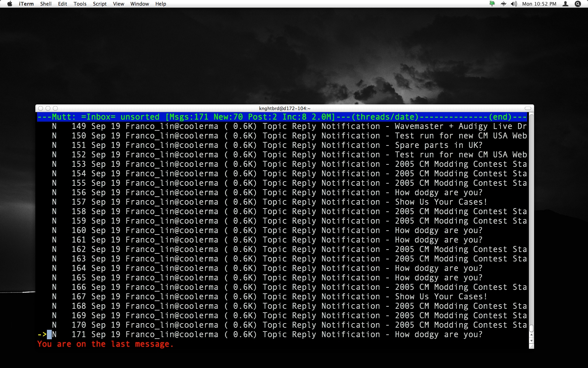
Task: Open the Script menu
Action: [x=100, y=4]
